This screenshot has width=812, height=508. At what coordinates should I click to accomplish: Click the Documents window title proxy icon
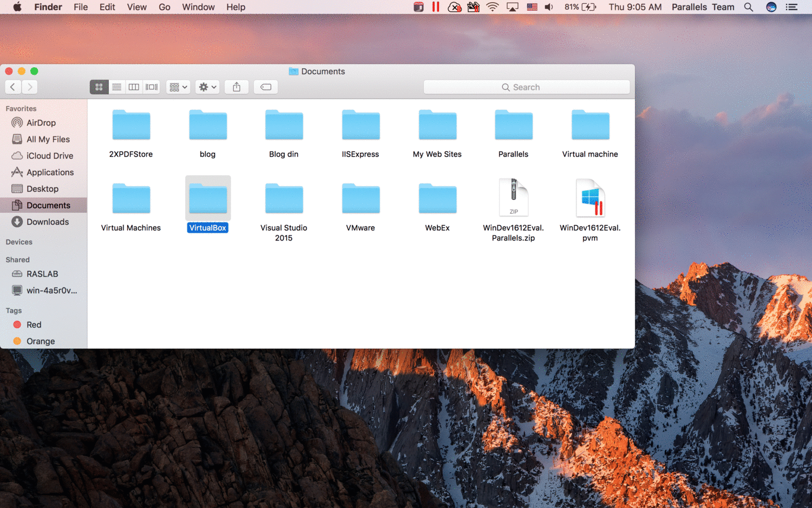click(x=293, y=71)
